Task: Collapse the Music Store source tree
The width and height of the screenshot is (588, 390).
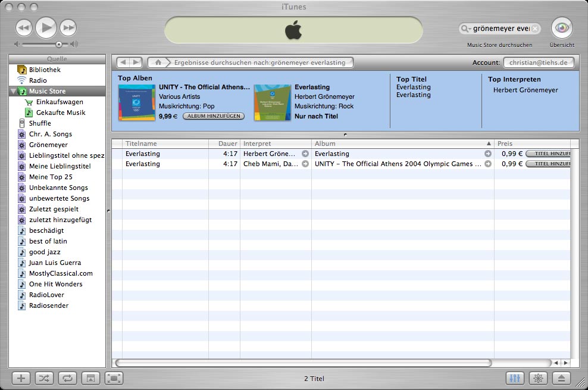Action: coord(14,91)
